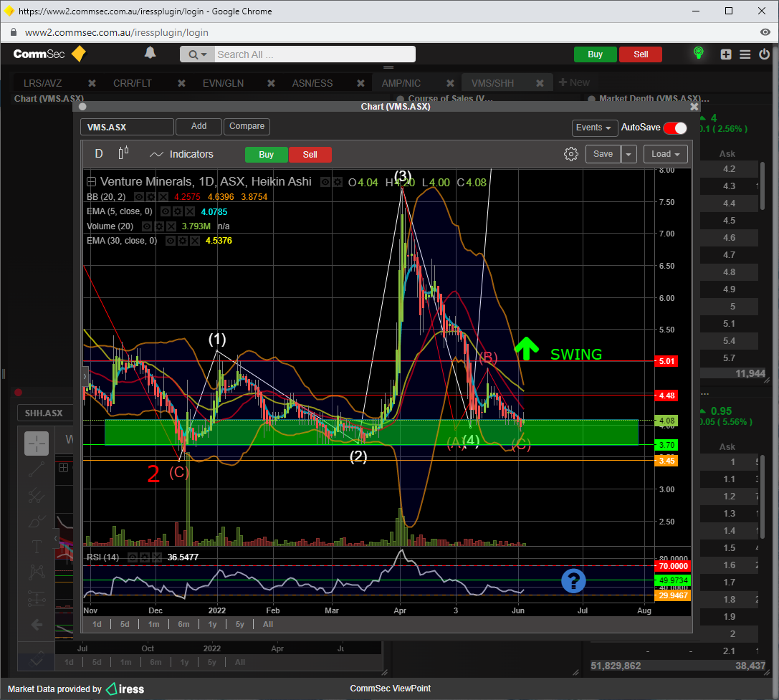Image resolution: width=779 pixels, height=700 pixels.
Task: Open the search filter dropdown arrow
Action: (x=204, y=54)
